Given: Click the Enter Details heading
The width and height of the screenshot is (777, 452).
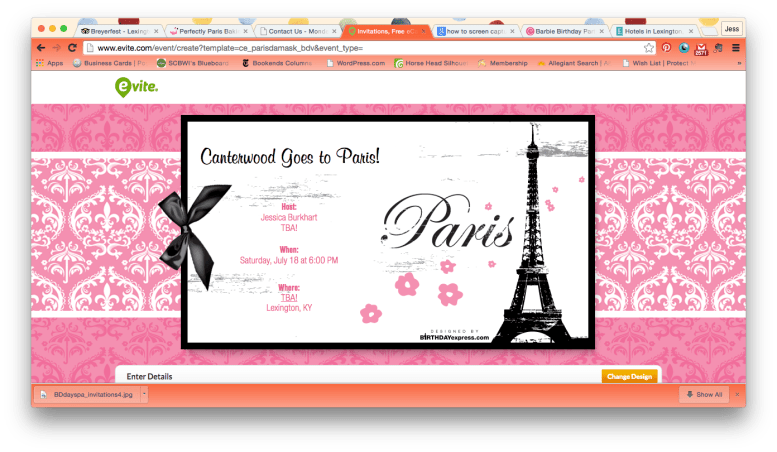Looking at the screenshot, I should click(x=149, y=377).
